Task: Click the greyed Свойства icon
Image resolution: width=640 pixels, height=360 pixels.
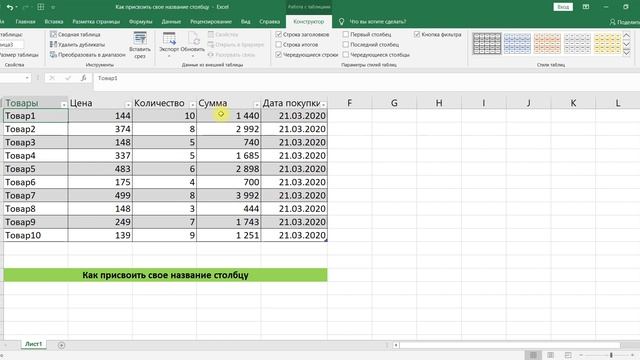Action: (x=211, y=34)
